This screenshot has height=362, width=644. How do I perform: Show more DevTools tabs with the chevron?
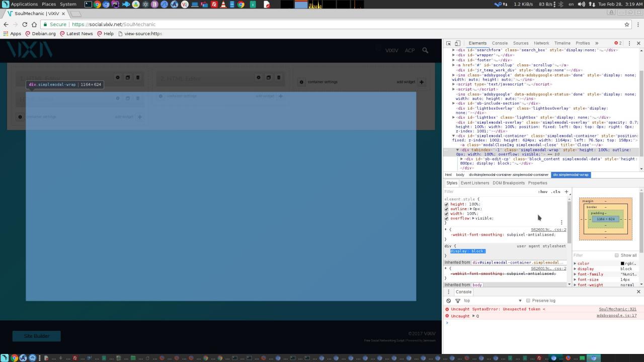[597, 43]
